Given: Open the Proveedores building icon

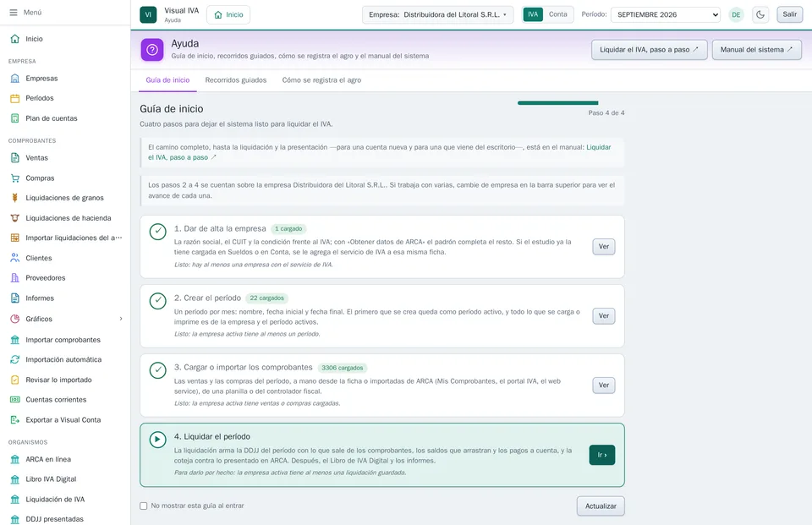Looking at the screenshot, I should click(x=15, y=278).
